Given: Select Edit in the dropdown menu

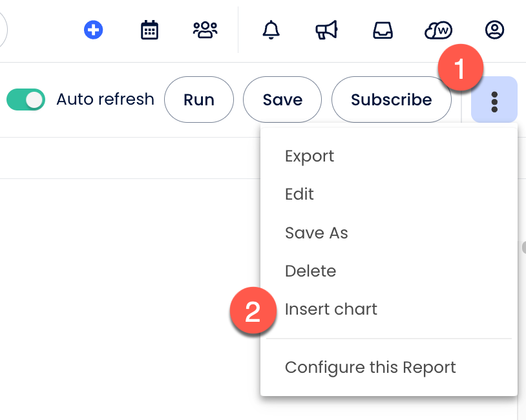Looking at the screenshot, I should click(x=299, y=194).
